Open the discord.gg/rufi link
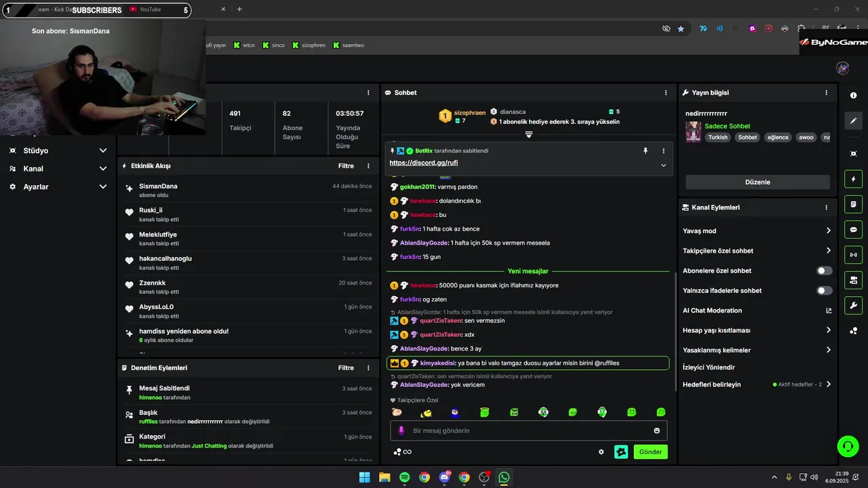Screen dimensions: 868x488 pyautogui.click(x=424, y=163)
